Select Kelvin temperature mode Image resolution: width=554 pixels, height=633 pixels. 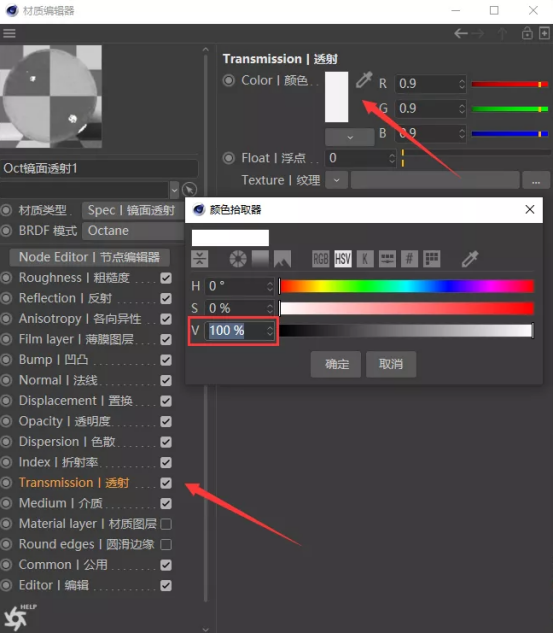pyautogui.click(x=365, y=259)
